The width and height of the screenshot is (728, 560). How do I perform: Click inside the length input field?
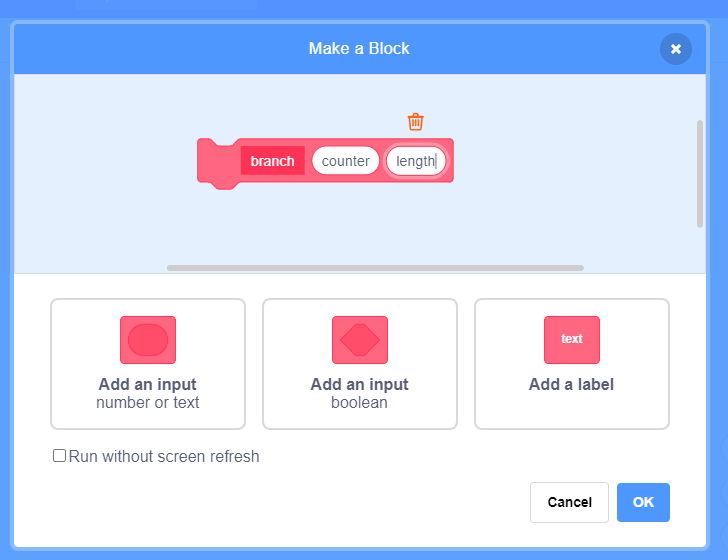tap(415, 161)
